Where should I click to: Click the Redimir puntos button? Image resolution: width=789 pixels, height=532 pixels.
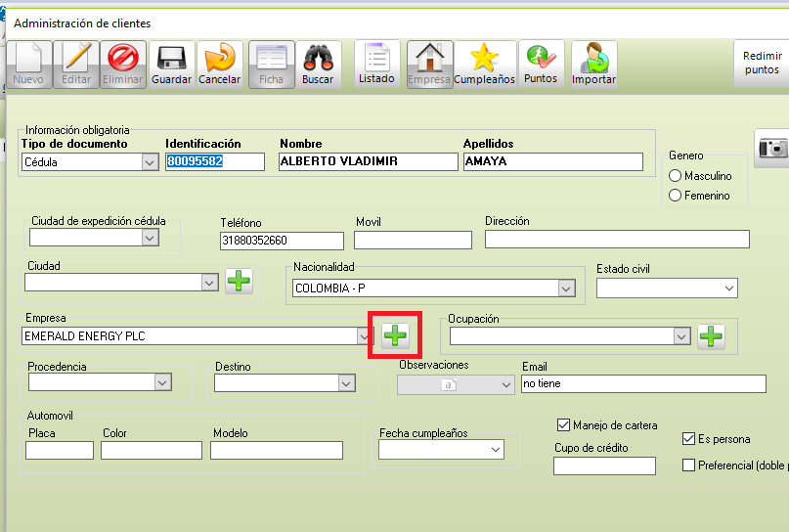pyautogui.click(x=762, y=64)
